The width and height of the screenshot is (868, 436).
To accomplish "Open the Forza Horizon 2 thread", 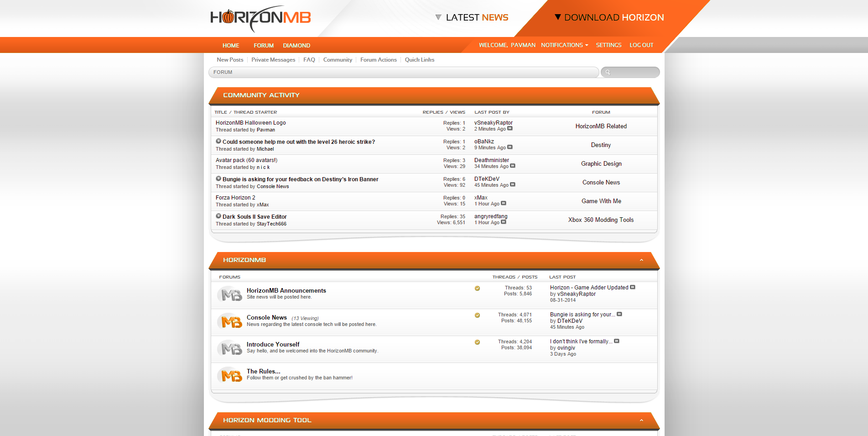I will point(235,198).
